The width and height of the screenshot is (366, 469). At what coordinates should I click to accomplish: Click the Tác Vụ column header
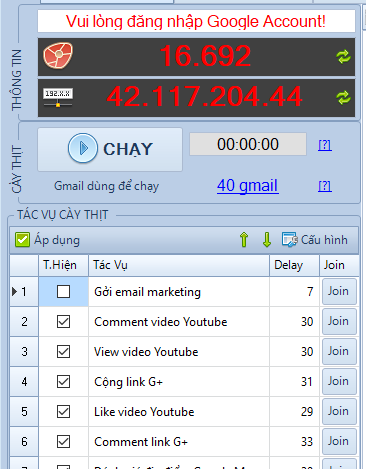pyautogui.click(x=179, y=265)
